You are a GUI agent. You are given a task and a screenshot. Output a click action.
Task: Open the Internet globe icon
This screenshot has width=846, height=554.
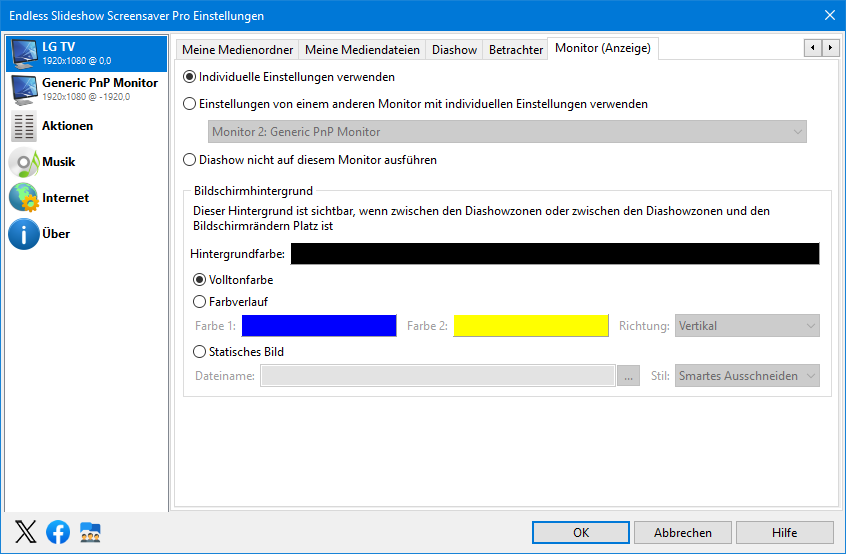pos(24,197)
